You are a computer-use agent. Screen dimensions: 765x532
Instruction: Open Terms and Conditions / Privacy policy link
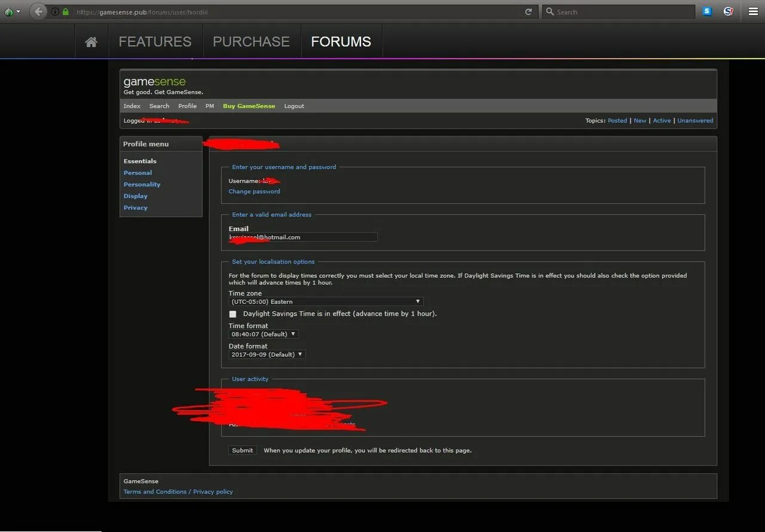pyautogui.click(x=178, y=491)
